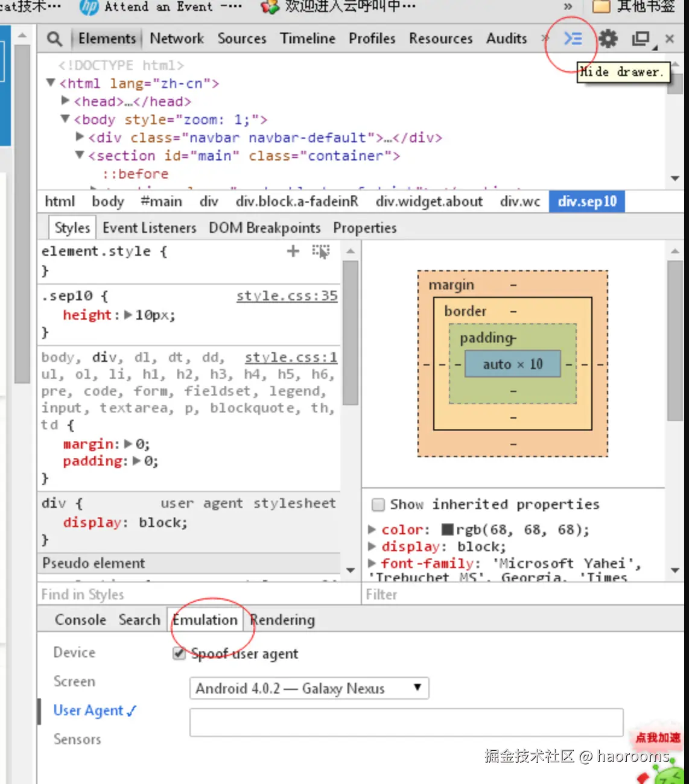Show more bookmarks chevron
The height and width of the screenshot is (784, 689).
[568, 6]
